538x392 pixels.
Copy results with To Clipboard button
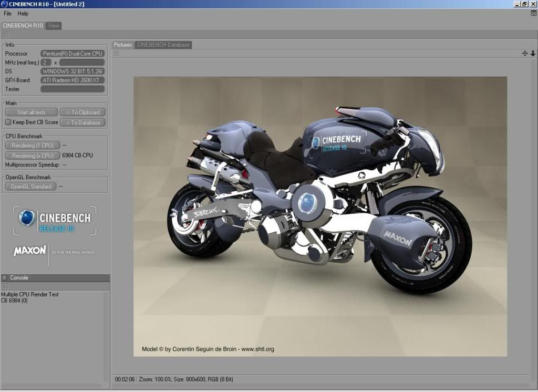(x=82, y=112)
